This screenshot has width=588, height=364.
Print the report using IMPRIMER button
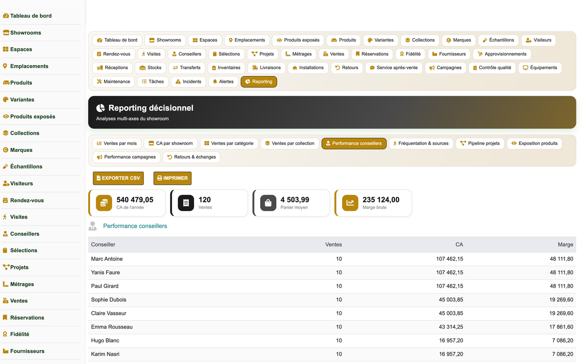tap(172, 178)
